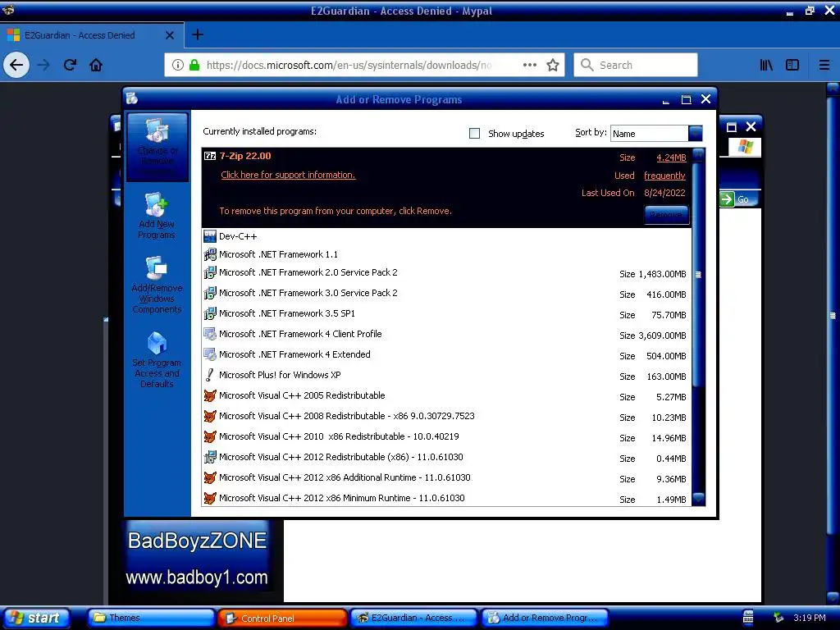
Task: Select the E2Guardian - Access Denied tab
Action: (91, 35)
